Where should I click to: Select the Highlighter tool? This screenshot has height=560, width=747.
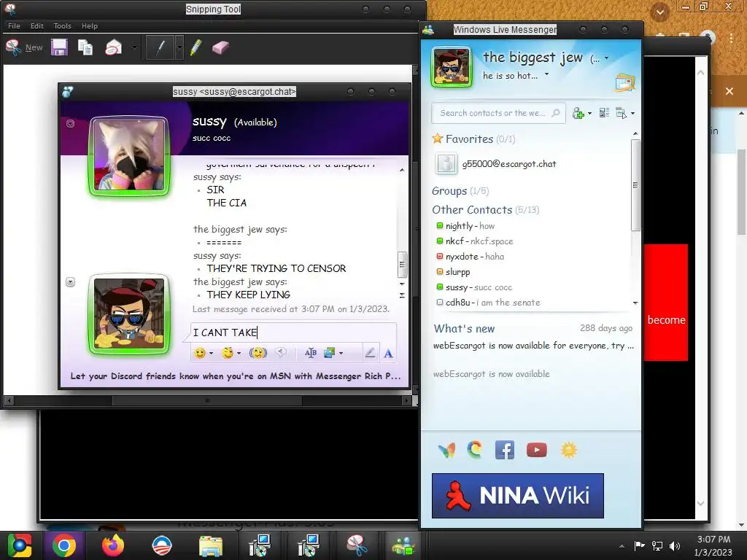click(x=196, y=47)
